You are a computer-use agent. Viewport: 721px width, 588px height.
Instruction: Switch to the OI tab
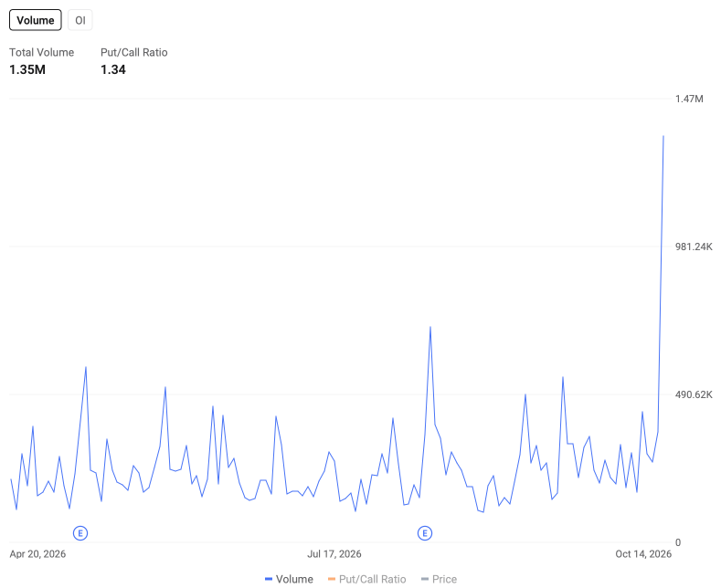pos(80,20)
